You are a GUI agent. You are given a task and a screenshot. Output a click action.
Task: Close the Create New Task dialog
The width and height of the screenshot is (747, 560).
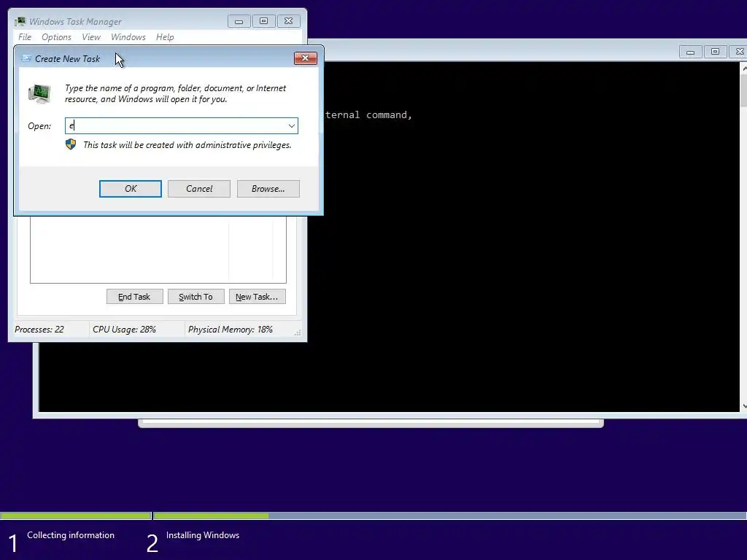pos(306,58)
